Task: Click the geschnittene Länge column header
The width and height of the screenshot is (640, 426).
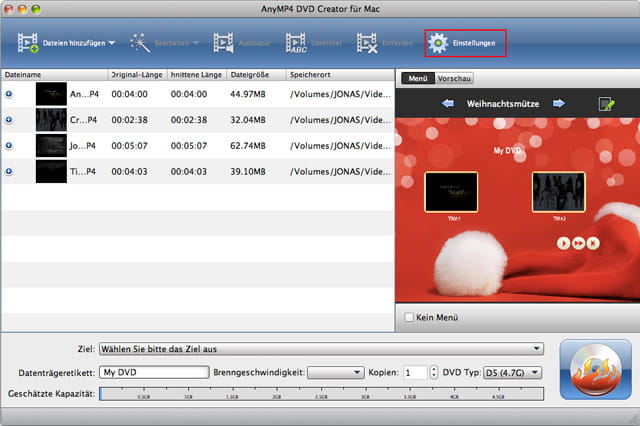Action: (197, 75)
